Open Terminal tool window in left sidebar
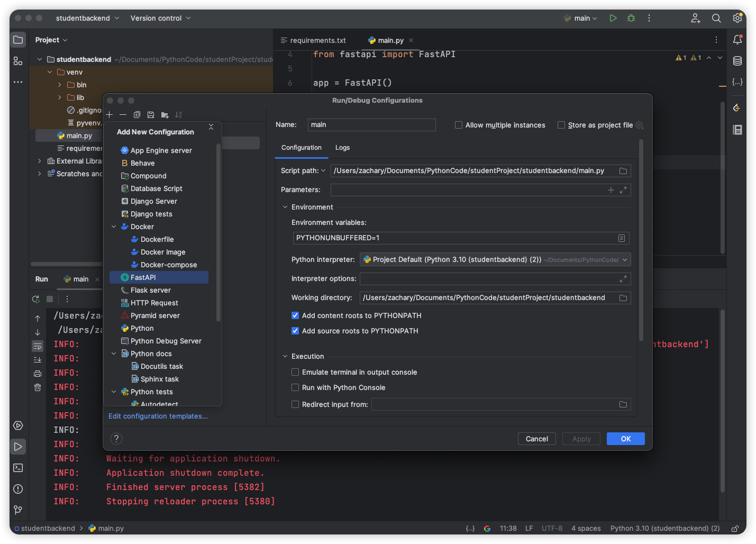Viewport: 756px width, 544px height. 18,468
